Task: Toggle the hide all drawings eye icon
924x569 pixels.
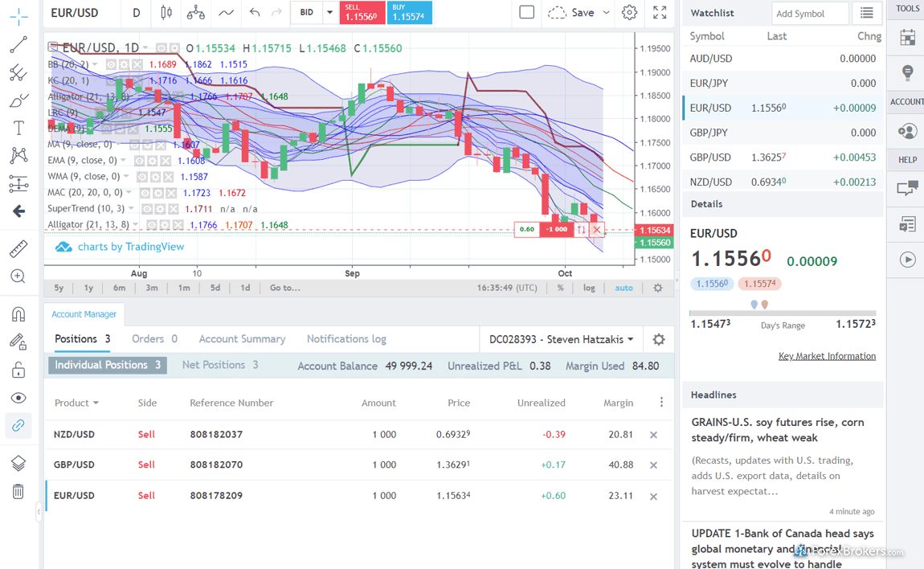Action: 18,398
